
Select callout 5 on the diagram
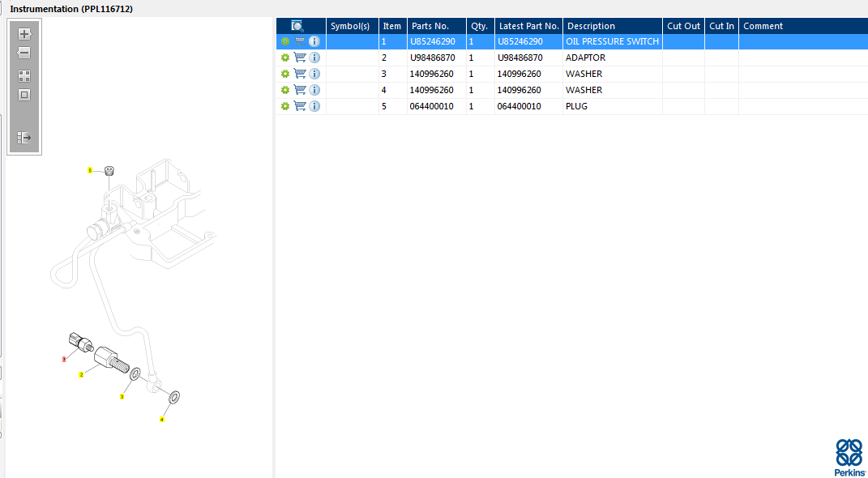90,170
